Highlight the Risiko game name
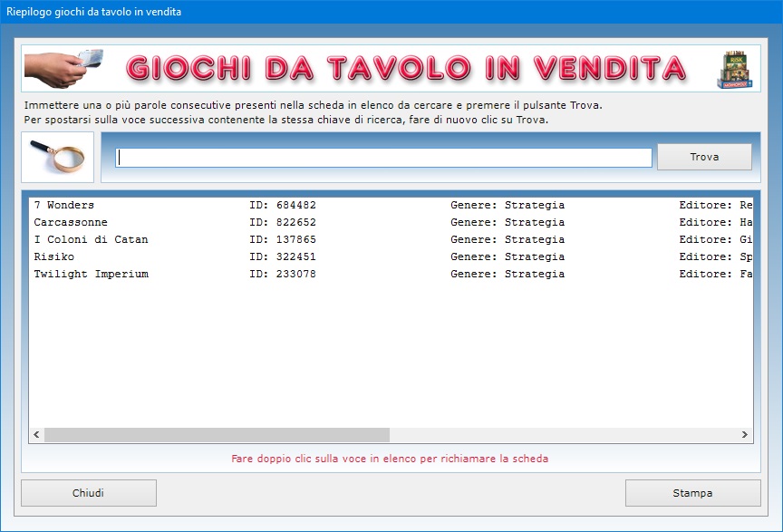 [56, 257]
